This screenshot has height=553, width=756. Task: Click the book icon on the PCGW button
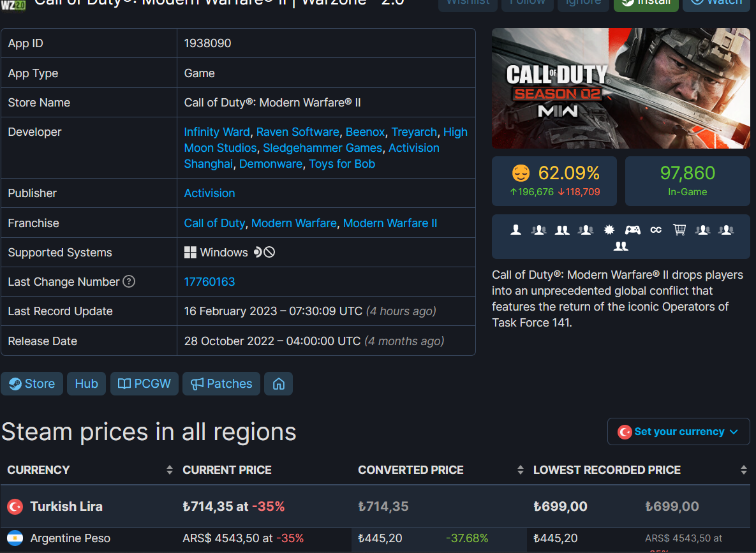(124, 384)
